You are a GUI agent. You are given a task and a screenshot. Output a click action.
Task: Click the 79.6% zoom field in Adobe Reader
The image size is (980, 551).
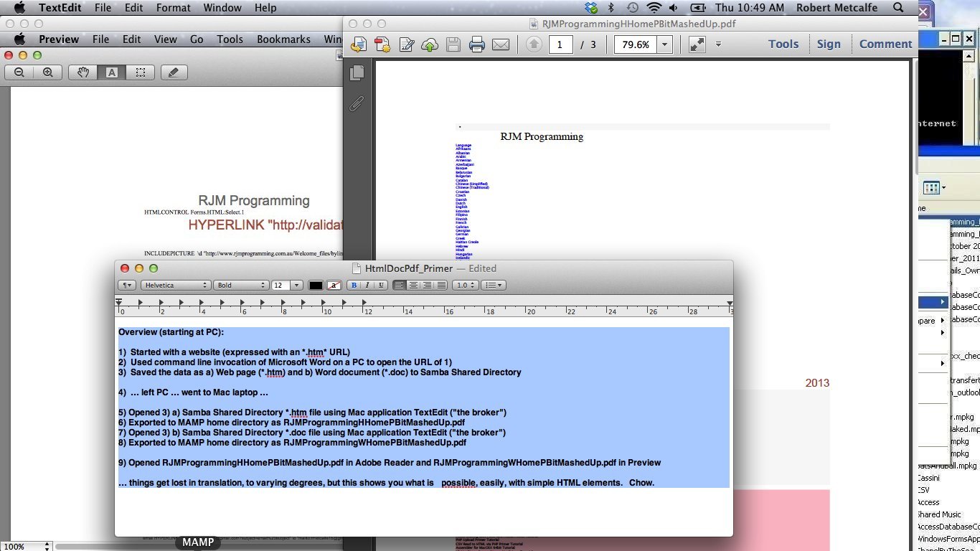(x=636, y=44)
